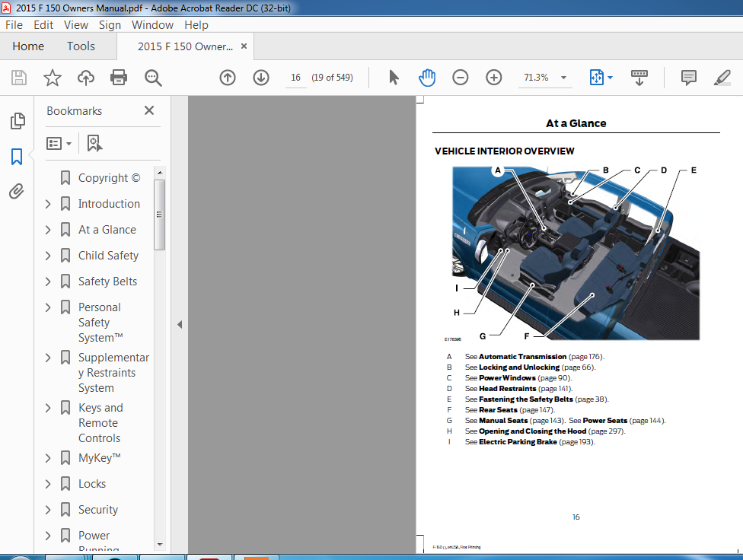Open the Edit menu
The image size is (743, 560).
pyautogui.click(x=43, y=24)
